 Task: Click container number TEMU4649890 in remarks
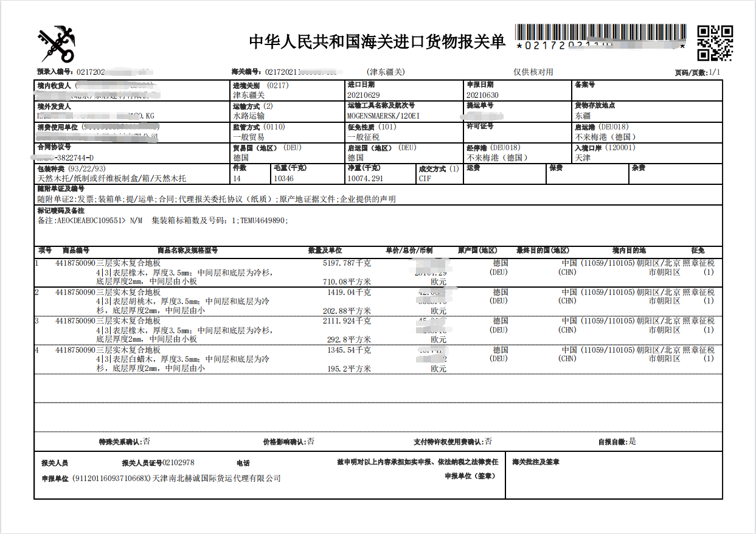tap(263, 221)
